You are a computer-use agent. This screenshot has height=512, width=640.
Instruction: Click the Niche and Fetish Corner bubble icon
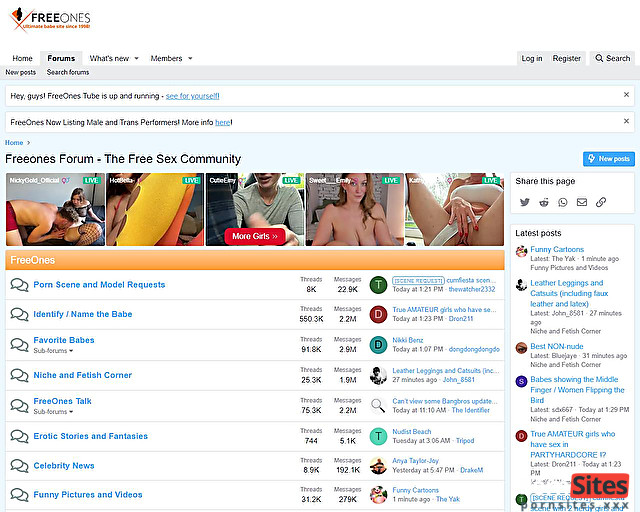coord(19,375)
